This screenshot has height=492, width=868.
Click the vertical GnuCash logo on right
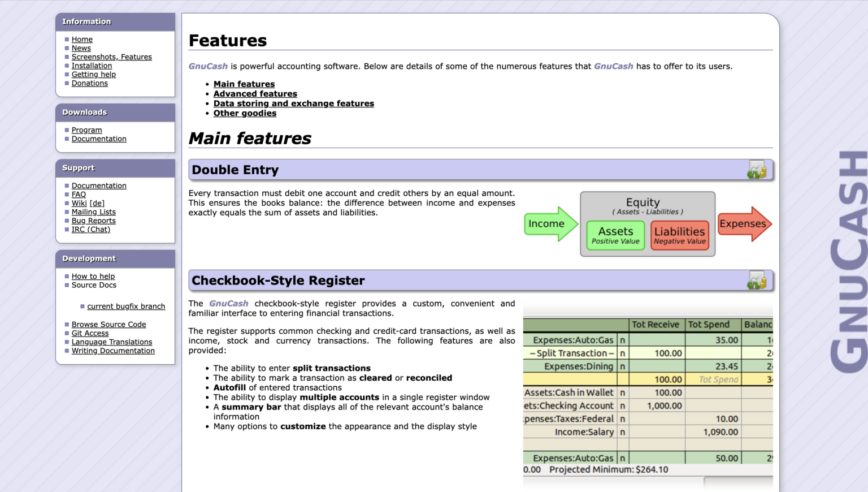(x=849, y=261)
